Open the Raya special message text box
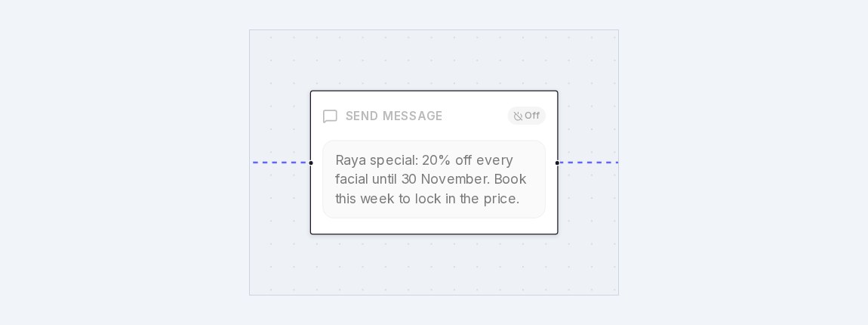The width and height of the screenshot is (868, 325). pos(434,179)
